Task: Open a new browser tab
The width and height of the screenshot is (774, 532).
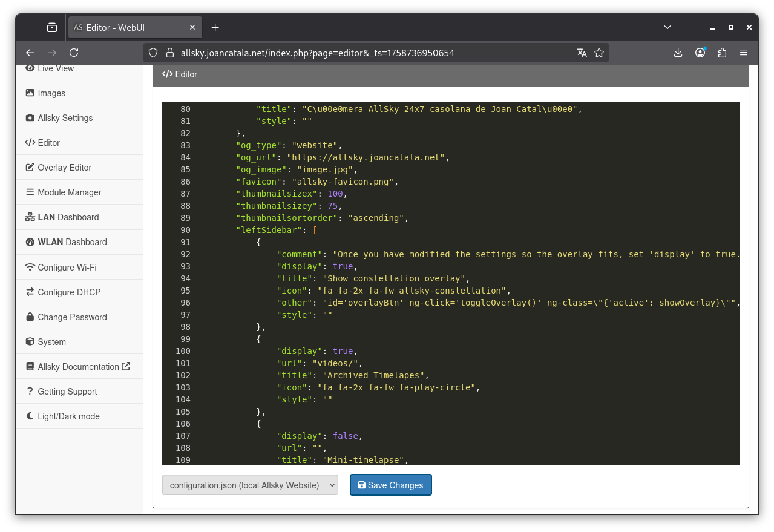Action: (215, 28)
